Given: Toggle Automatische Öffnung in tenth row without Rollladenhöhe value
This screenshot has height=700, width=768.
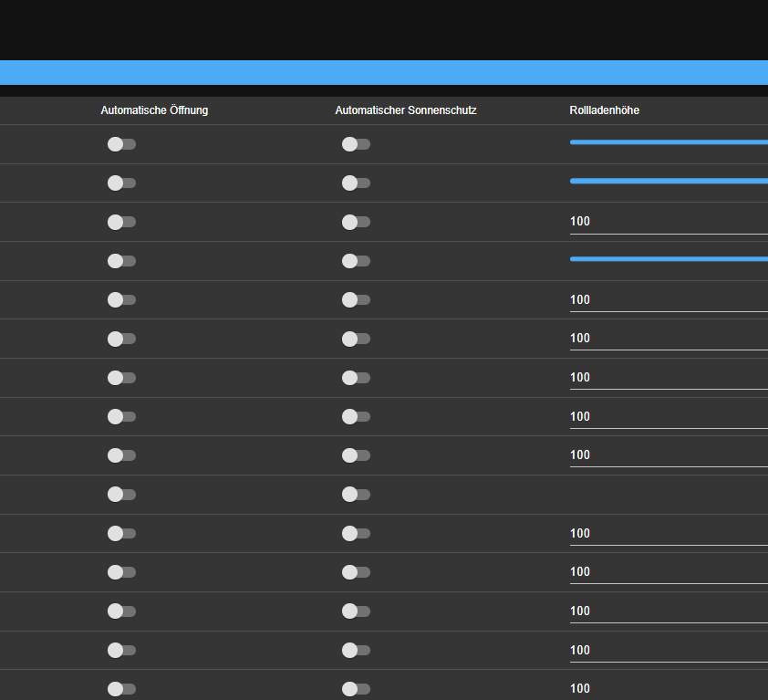Looking at the screenshot, I should click(121, 494).
